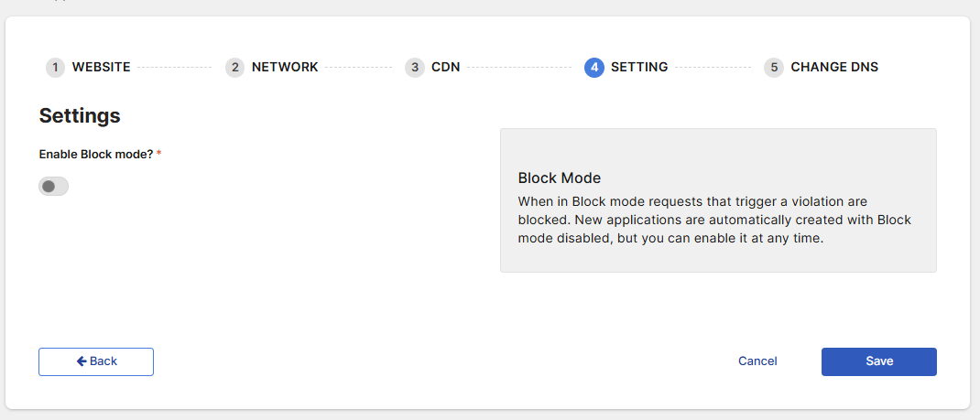This screenshot has width=980, height=420.
Task: Click the step 5 number circle
Action: (x=773, y=67)
